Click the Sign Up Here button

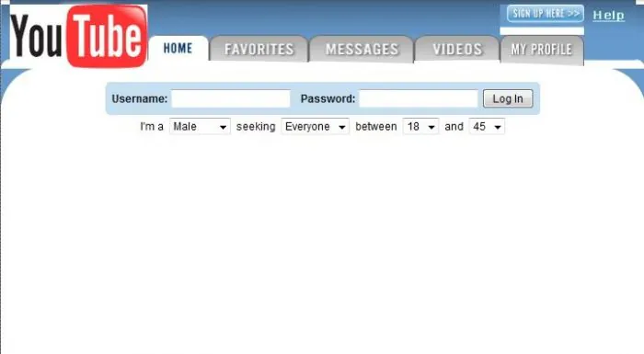coord(546,14)
